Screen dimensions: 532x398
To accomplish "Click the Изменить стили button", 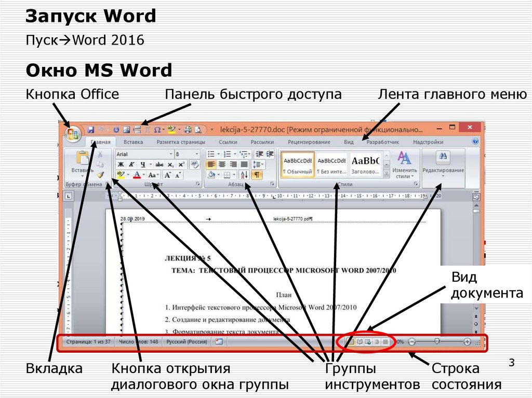I will click(x=404, y=166).
